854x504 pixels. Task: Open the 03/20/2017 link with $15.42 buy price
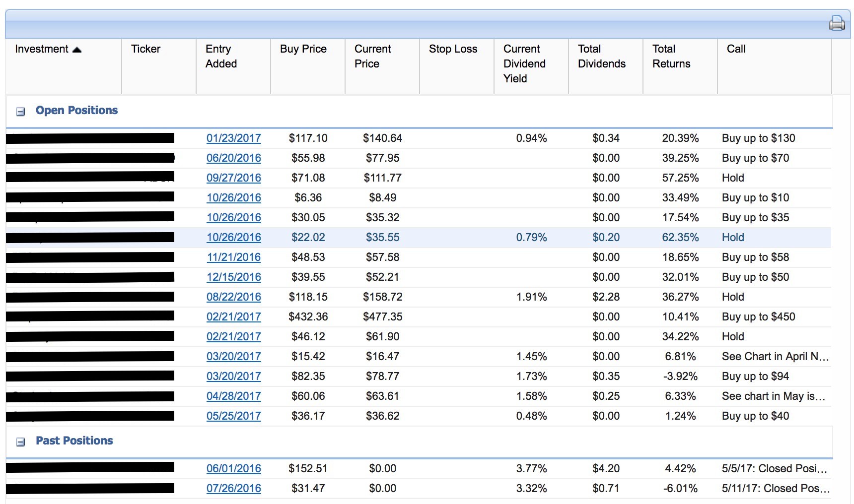pos(234,357)
